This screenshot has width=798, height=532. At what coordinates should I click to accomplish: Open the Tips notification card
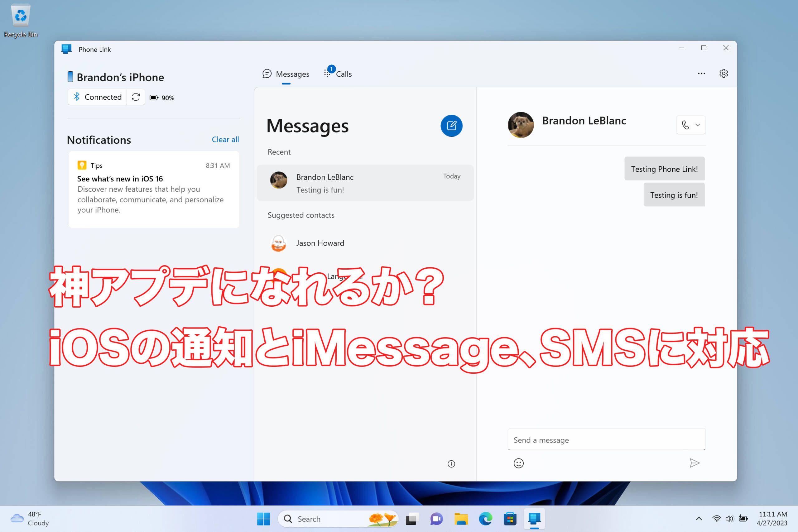tap(154, 189)
